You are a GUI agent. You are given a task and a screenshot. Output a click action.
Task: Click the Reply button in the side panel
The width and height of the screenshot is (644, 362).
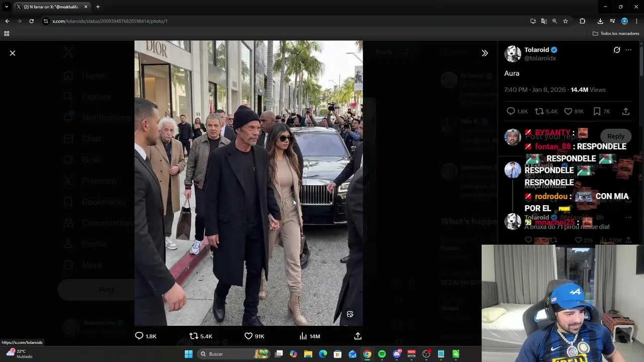pyautogui.click(x=616, y=136)
